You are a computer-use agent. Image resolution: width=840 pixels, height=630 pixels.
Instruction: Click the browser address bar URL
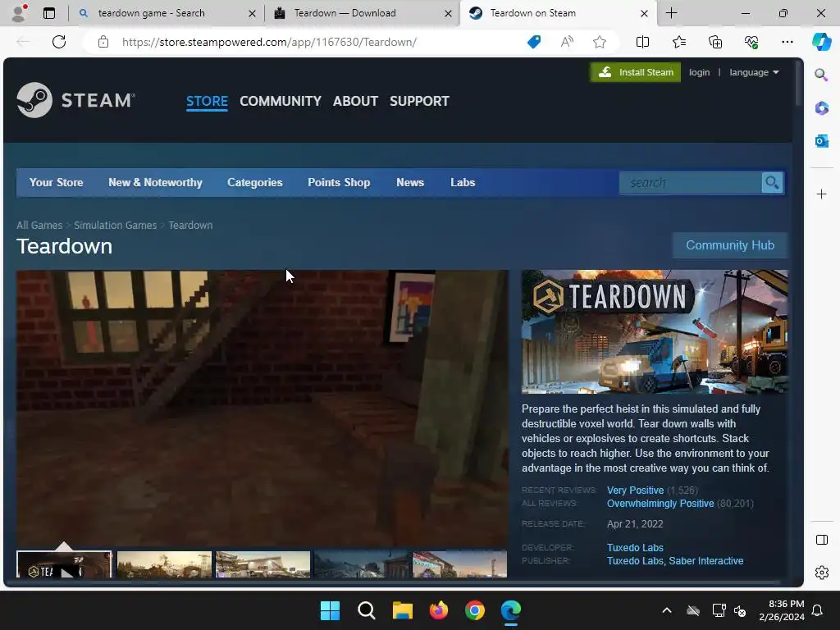coord(269,42)
